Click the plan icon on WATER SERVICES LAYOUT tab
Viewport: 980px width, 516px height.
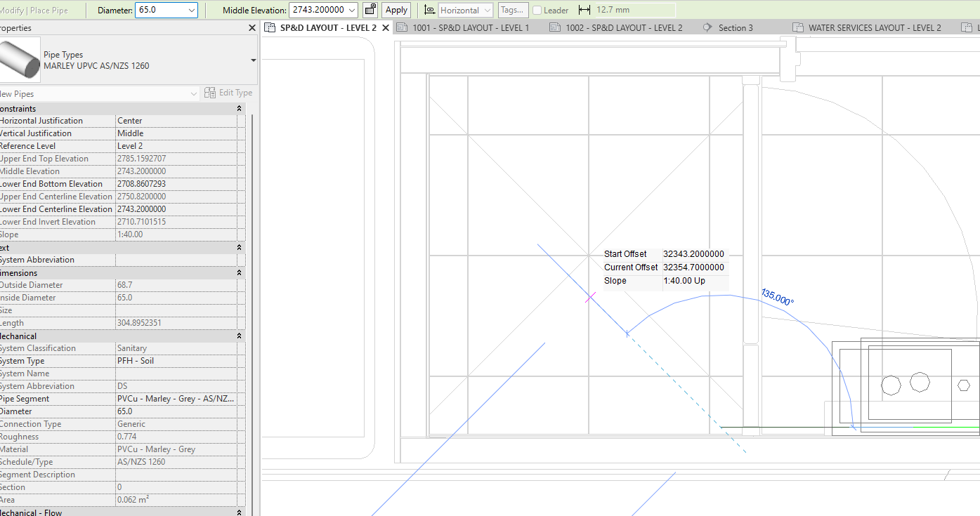[798, 28]
